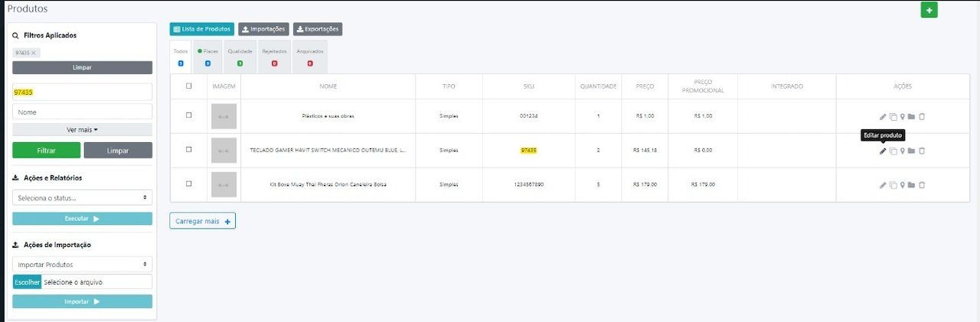This screenshot has height=322, width=980.
Task: Toggle the select-all checkbox in table header
Action: pyautogui.click(x=189, y=86)
